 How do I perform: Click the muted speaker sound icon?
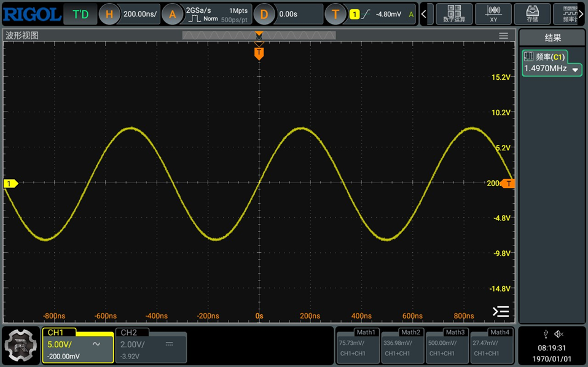[x=559, y=334]
